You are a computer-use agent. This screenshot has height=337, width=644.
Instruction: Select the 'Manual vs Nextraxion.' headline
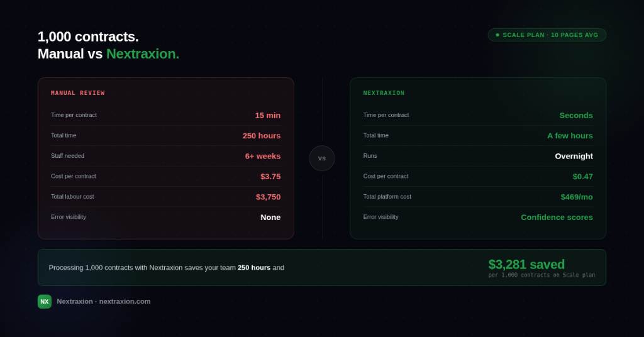tap(108, 54)
